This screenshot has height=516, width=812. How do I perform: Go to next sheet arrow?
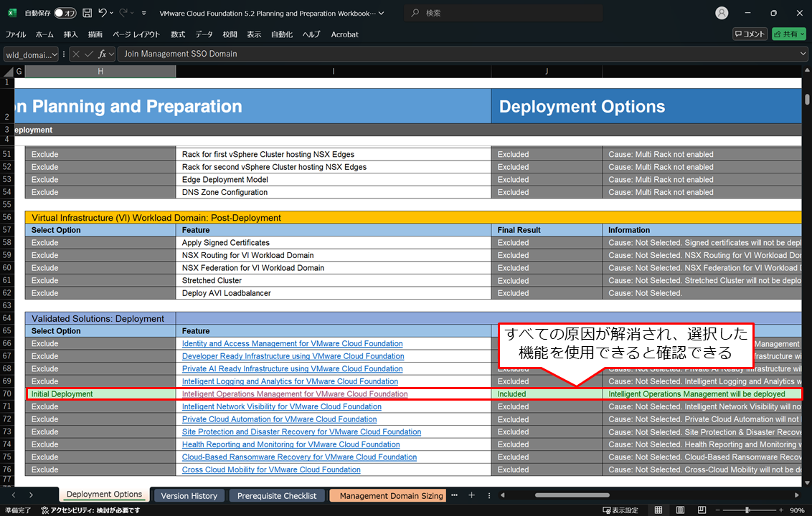(x=31, y=495)
